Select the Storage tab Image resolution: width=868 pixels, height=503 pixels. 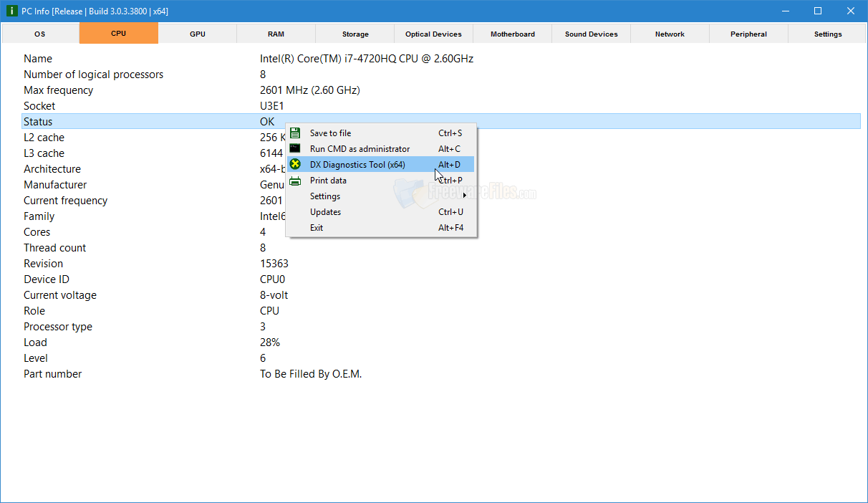pyautogui.click(x=355, y=33)
